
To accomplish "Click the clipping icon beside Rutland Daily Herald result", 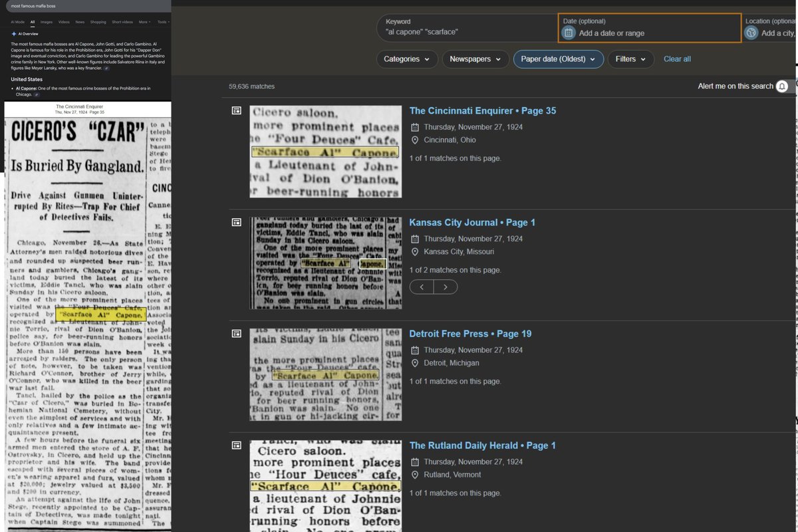I will coord(236,446).
